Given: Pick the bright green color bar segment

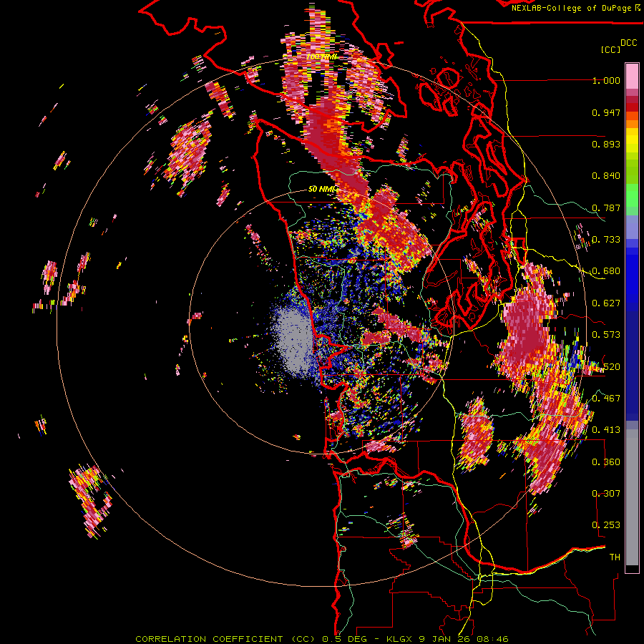Looking at the screenshot, I should coord(632,195).
